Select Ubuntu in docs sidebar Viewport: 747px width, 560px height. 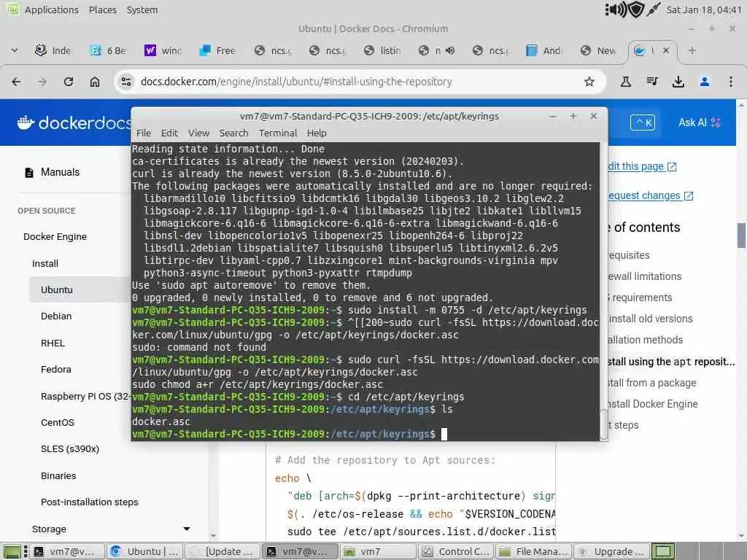57,290
